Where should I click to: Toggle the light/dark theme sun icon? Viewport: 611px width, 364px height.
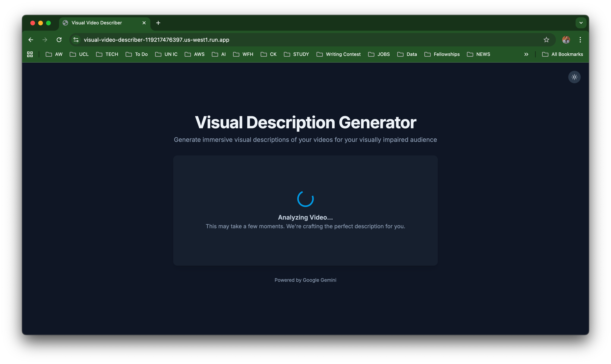pos(574,77)
